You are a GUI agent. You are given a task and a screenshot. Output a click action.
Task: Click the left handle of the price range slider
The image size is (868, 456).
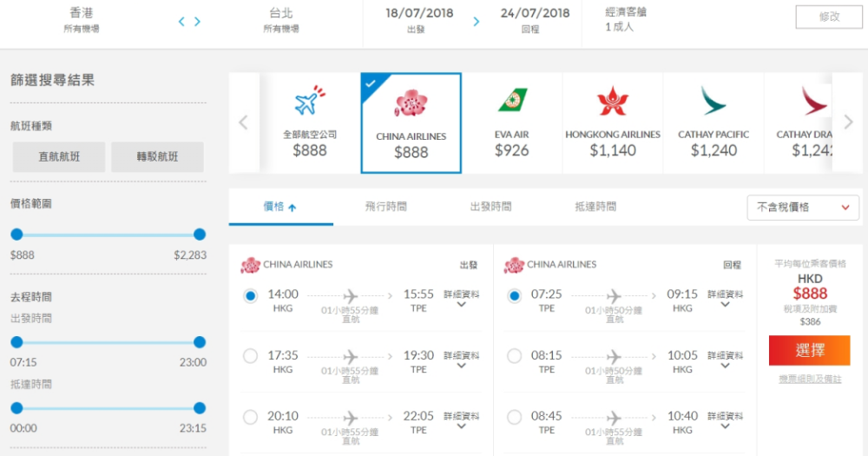click(17, 235)
